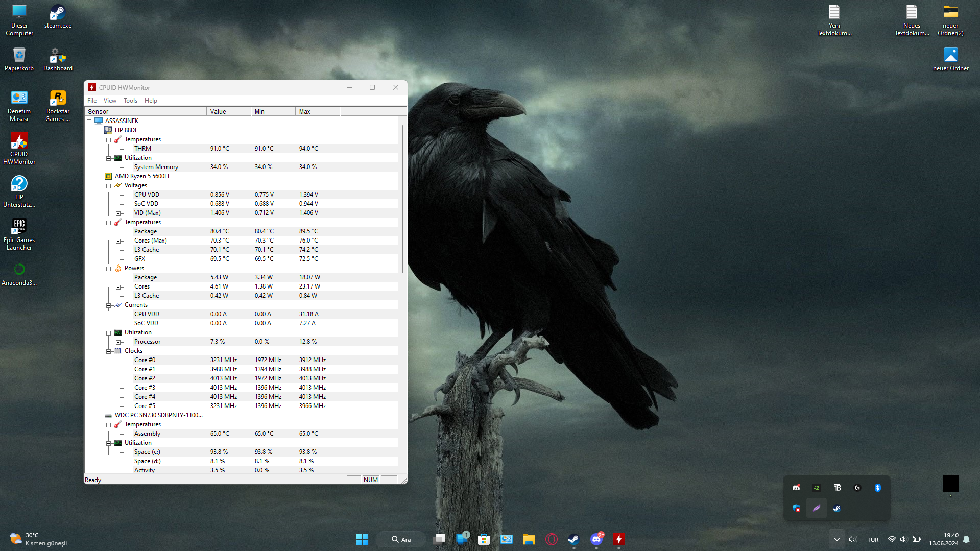Expand the Processor utilization entry
Viewport: 980px width, 551px height.
pos(118,342)
